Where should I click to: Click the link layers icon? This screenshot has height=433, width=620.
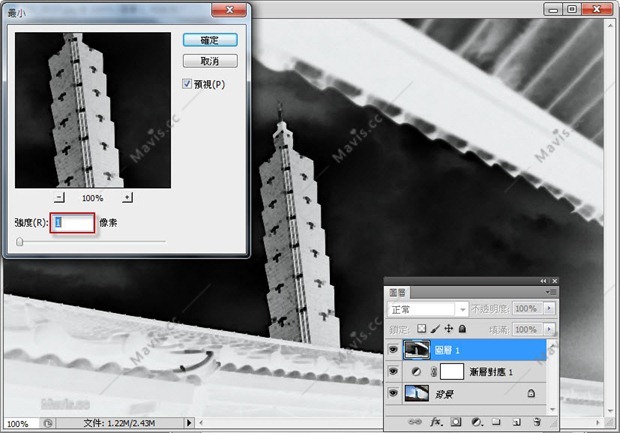(415, 422)
